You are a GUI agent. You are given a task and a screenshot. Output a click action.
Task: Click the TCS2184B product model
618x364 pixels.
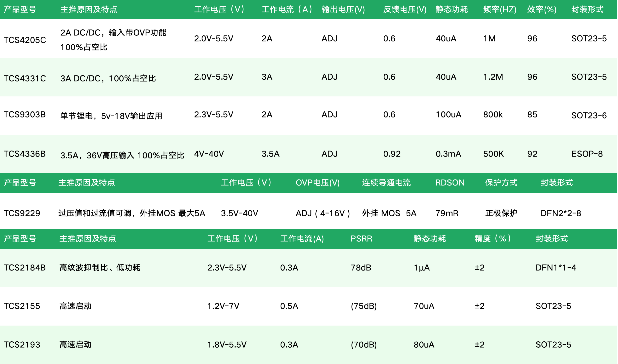click(x=24, y=268)
